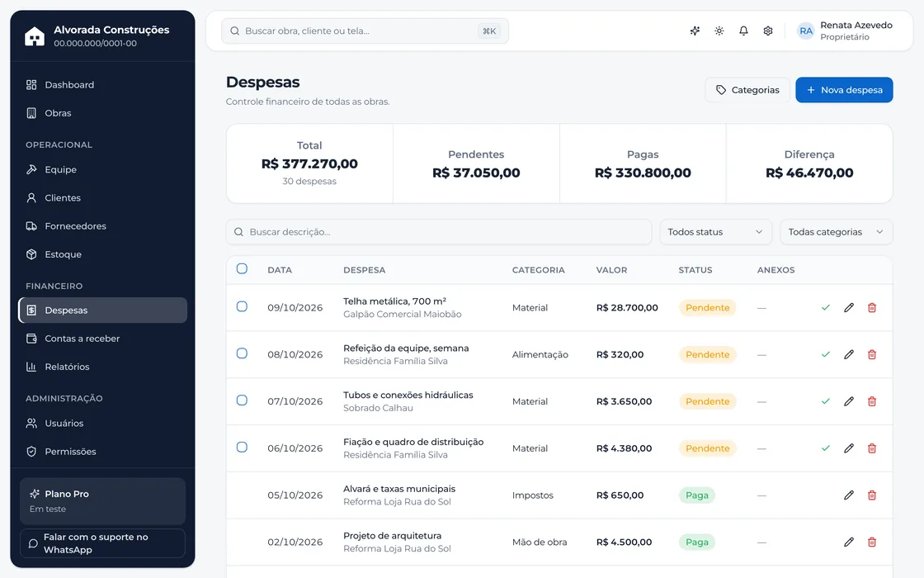The width and height of the screenshot is (924, 578).
Task: Go to Dashboard in sidebar
Action: pos(102,85)
